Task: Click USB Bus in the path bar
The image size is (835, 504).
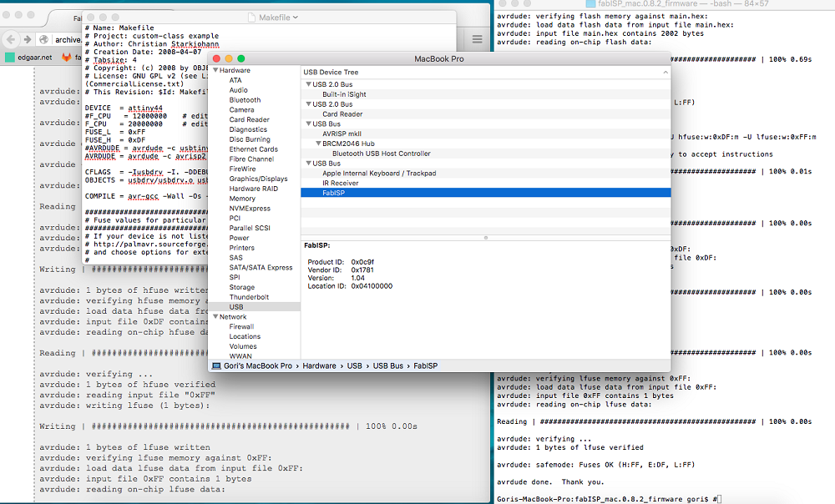Action: pos(387,365)
